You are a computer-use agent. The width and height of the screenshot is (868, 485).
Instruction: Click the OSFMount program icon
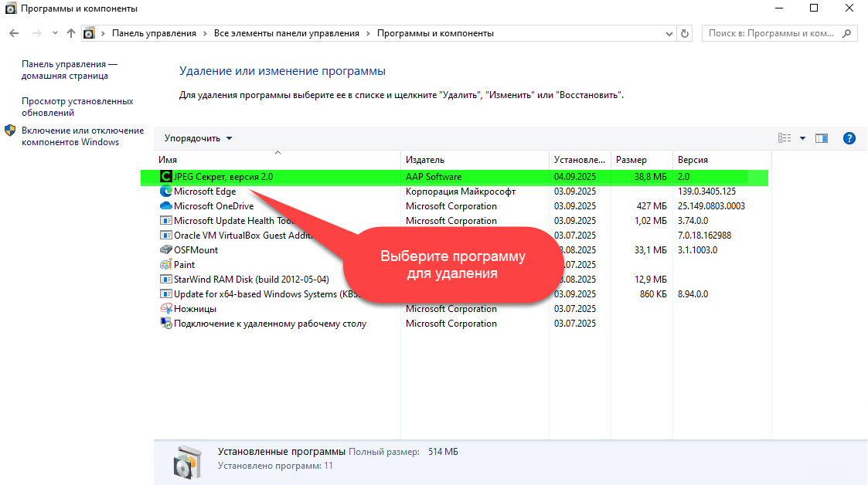coord(165,250)
